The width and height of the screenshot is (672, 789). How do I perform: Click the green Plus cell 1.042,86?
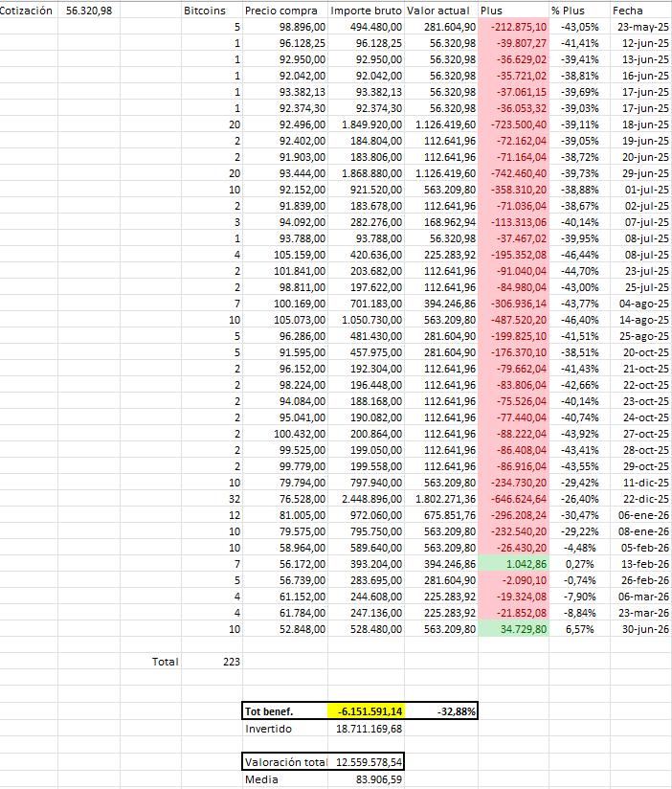pos(513,564)
